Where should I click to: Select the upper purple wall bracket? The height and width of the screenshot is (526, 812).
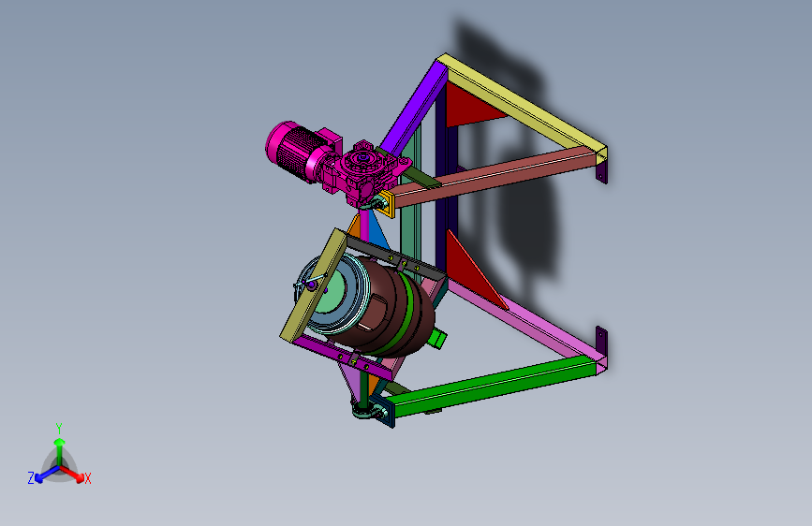click(x=601, y=171)
